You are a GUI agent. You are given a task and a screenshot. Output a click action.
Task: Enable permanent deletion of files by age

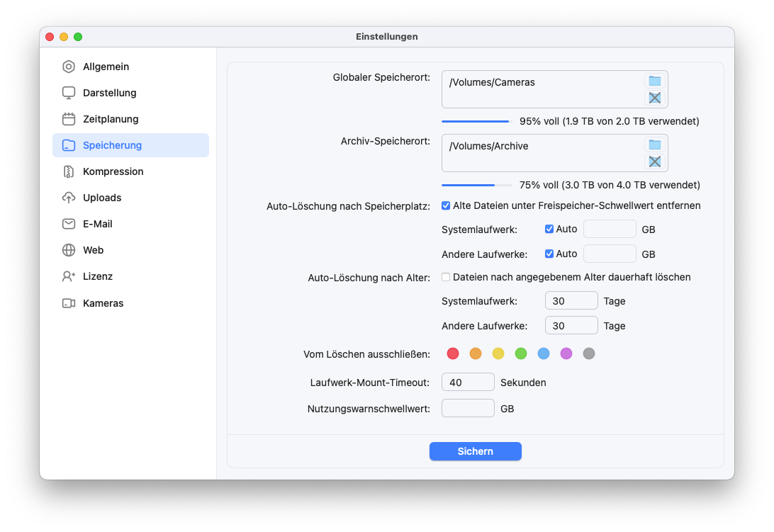pyautogui.click(x=446, y=277)
